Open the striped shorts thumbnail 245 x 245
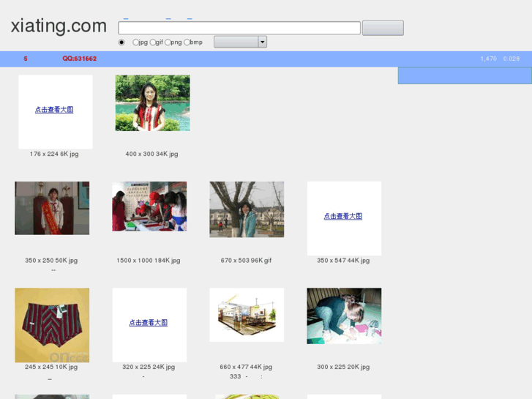The height and width of the screenshot is (399, 532). point(52,325)
